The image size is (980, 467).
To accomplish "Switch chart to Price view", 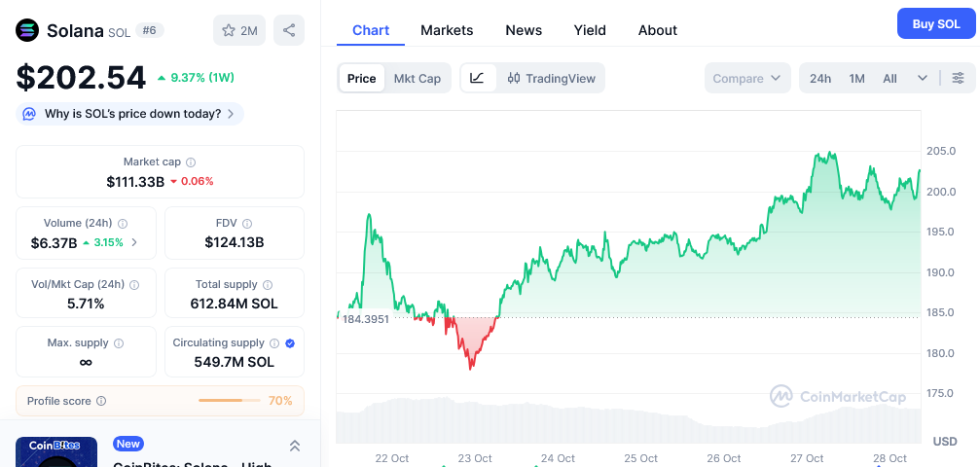I will point(361,78).
